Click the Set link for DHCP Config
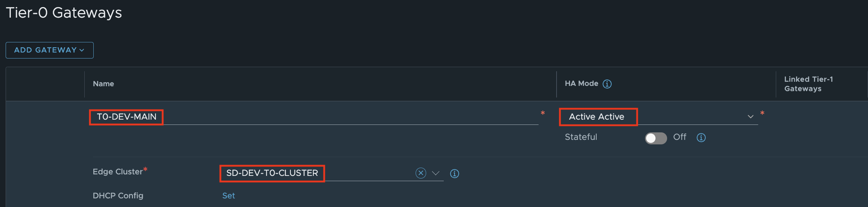The height and width of the screenshot is (207, 868). (229, 196)
